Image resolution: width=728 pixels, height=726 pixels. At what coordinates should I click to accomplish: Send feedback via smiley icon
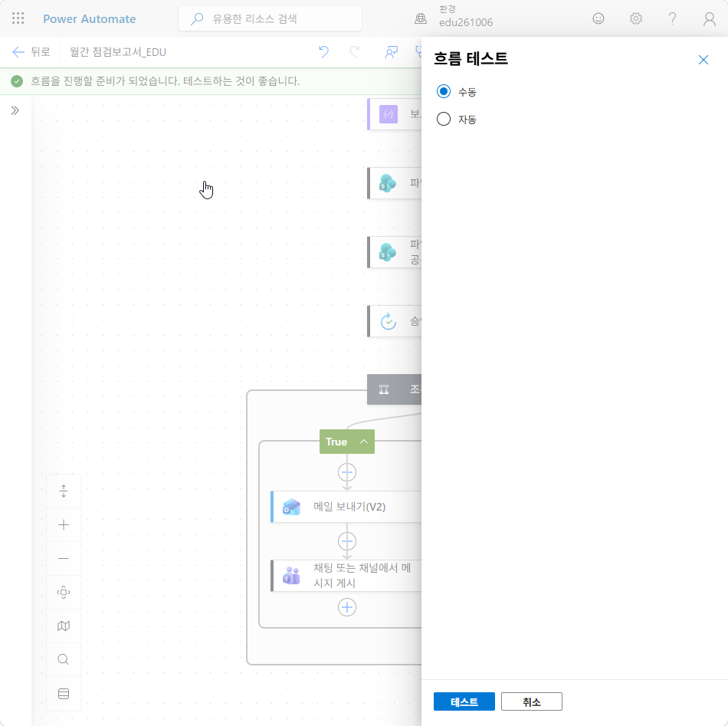point(598,18)
